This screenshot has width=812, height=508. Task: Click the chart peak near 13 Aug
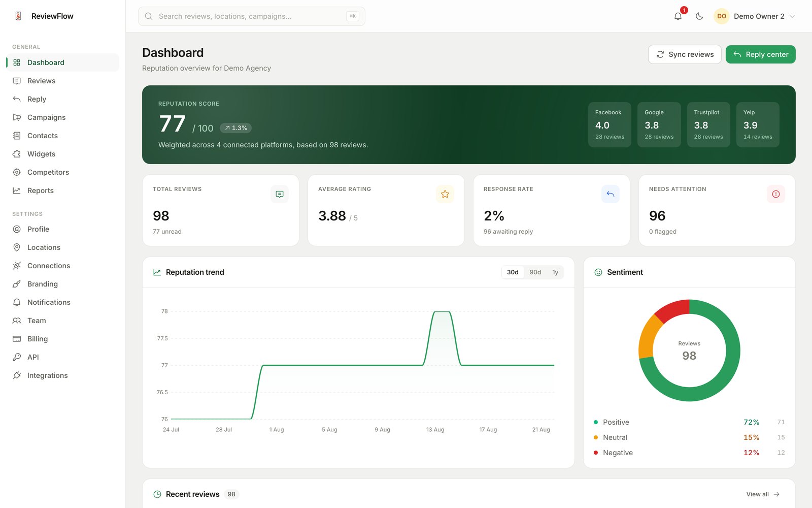[x=442, y=312]
